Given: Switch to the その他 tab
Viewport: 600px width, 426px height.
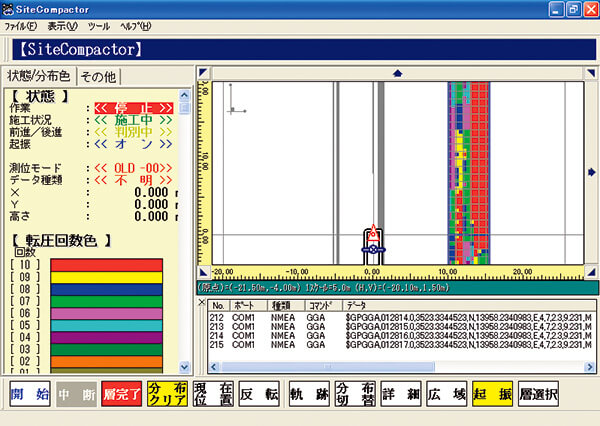Looking at the screenshot, I should pos(99,77).
